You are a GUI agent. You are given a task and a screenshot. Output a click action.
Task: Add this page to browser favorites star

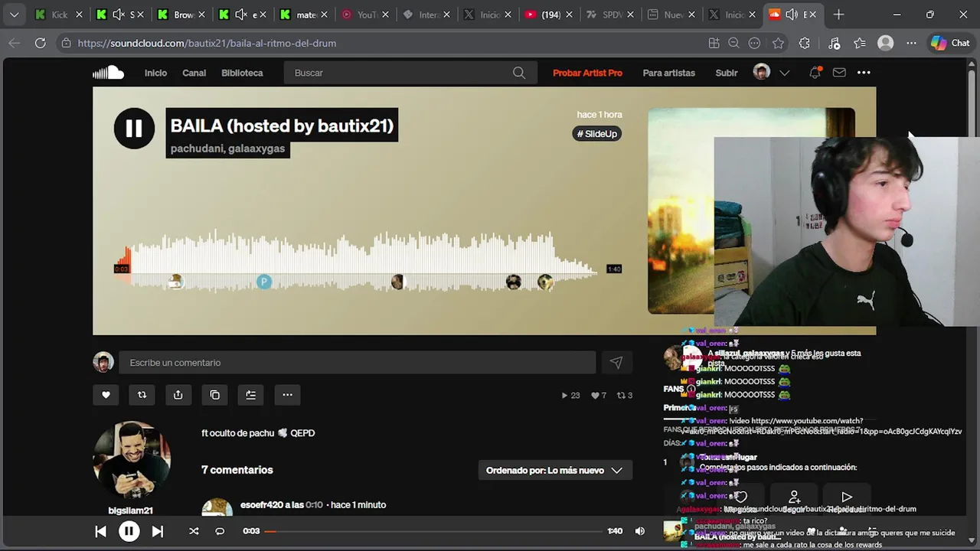pos(779,44)
